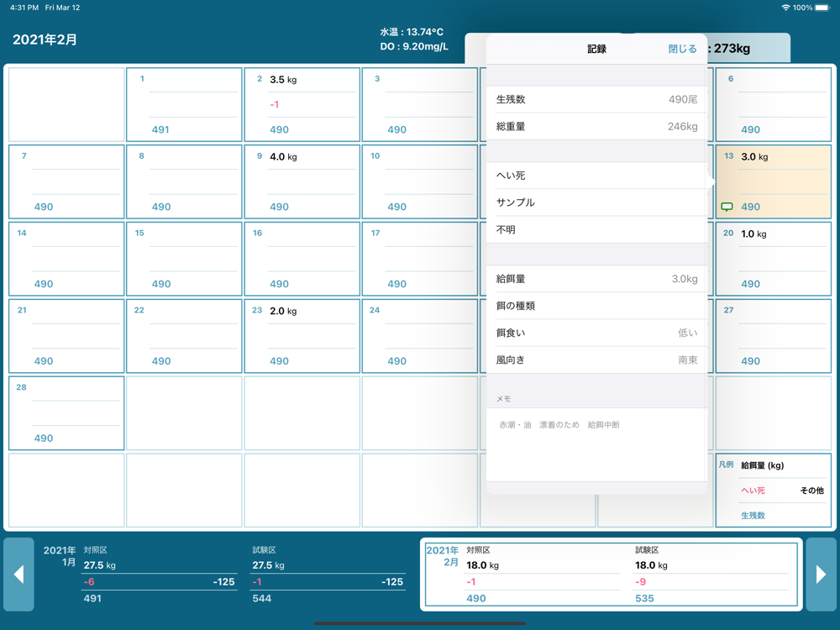Click 生残数 label in the legend
This screenshot has width=840, height=630.
click(753, 516)
